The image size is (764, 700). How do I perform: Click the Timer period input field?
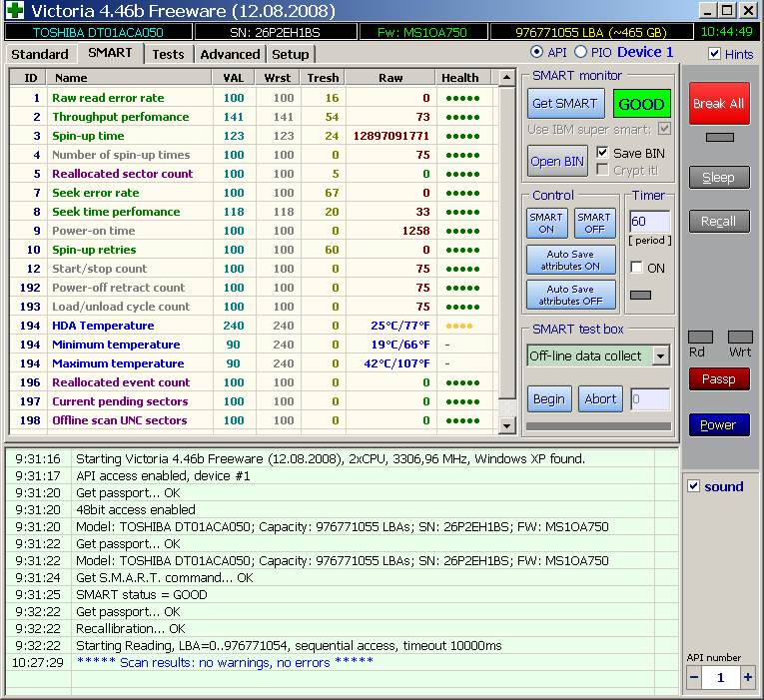click(650, 222)
